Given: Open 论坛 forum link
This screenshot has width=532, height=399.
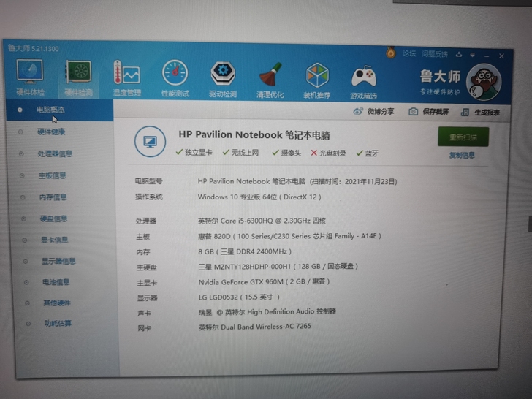Looking at the screenshot, I should [409, 53].
